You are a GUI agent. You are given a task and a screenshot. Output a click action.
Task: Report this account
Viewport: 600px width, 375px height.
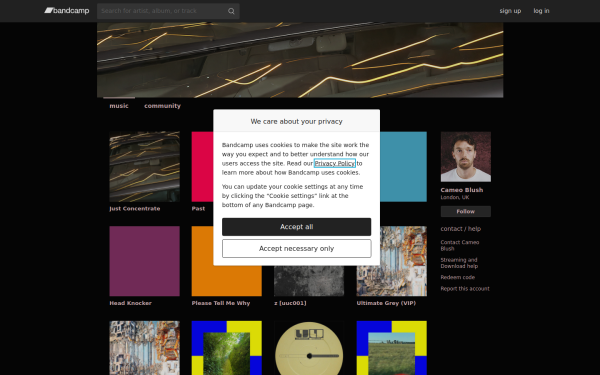(465, 289)
